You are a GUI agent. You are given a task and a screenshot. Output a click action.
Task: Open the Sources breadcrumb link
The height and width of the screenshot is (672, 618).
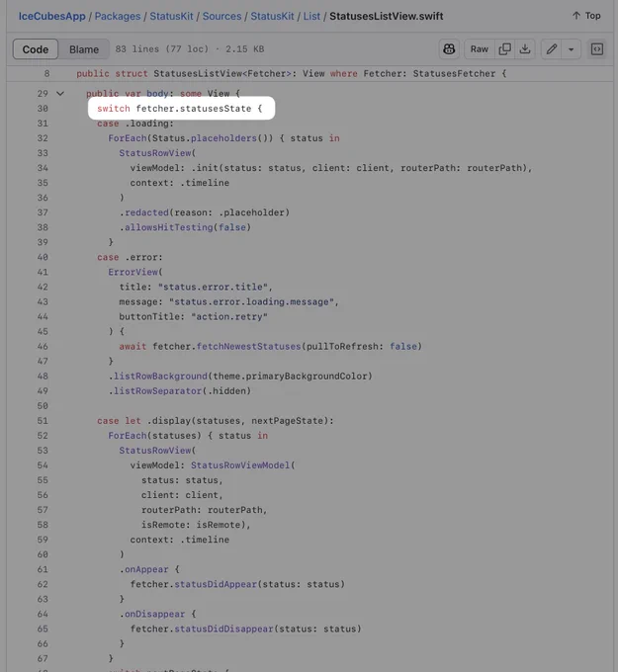pos(222,16)
